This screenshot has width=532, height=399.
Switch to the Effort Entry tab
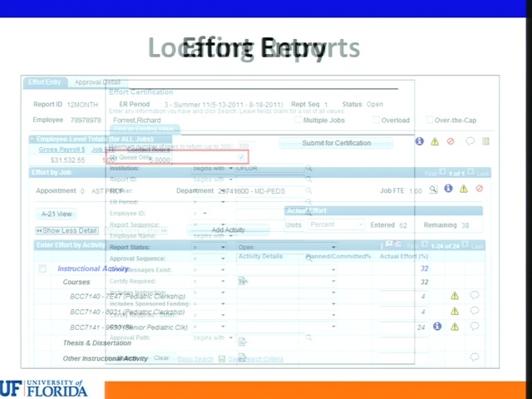click(45, 82)
